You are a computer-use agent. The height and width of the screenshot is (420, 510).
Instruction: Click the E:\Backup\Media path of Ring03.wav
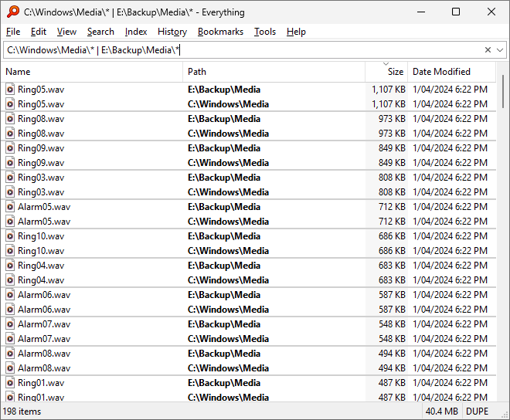pos(224,178)
